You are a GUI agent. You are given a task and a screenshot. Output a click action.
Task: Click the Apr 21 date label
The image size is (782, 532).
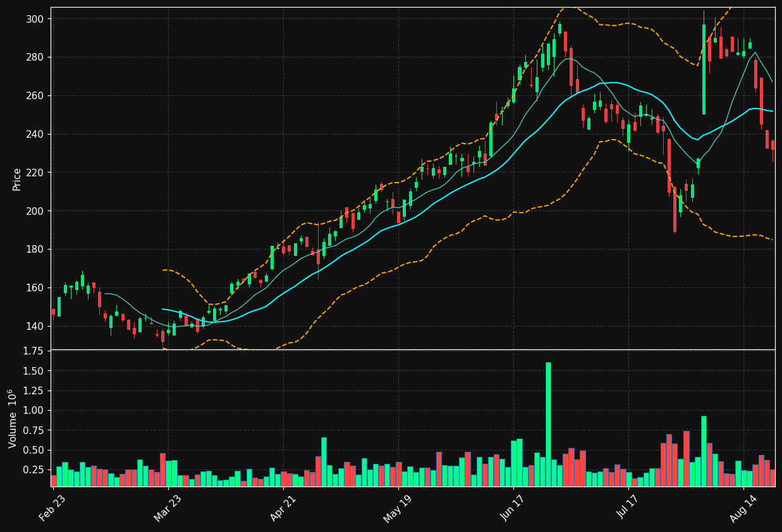pos(283,508)
